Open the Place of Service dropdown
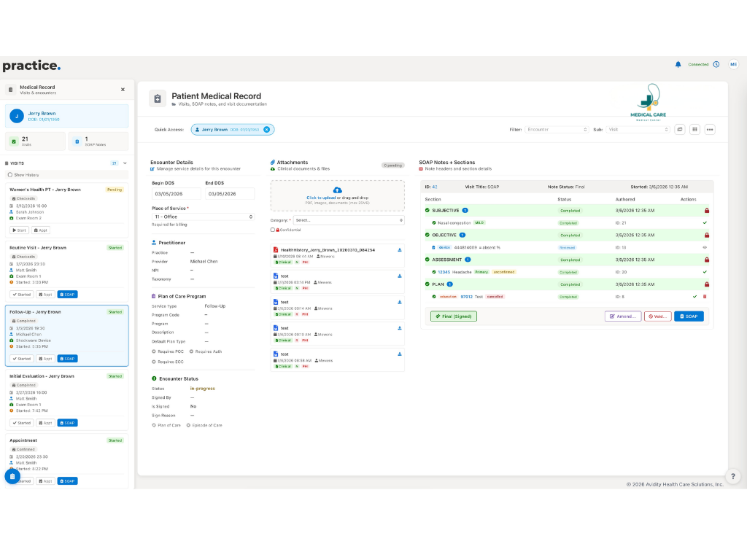This screenshot has width=747, height=560. [x=203, y=217]
